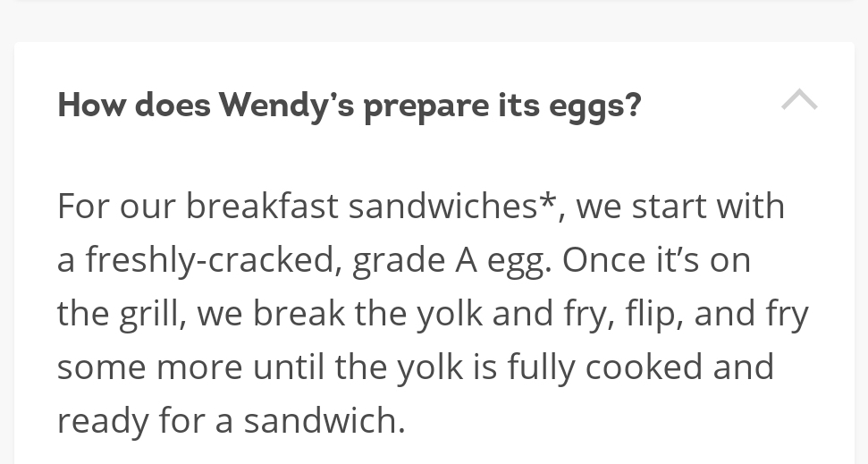Image resolution: width=868 pixels, height=464 pixels.
Task: Select the word "Wendy's" in the question
Action: (x=286, y=105)
